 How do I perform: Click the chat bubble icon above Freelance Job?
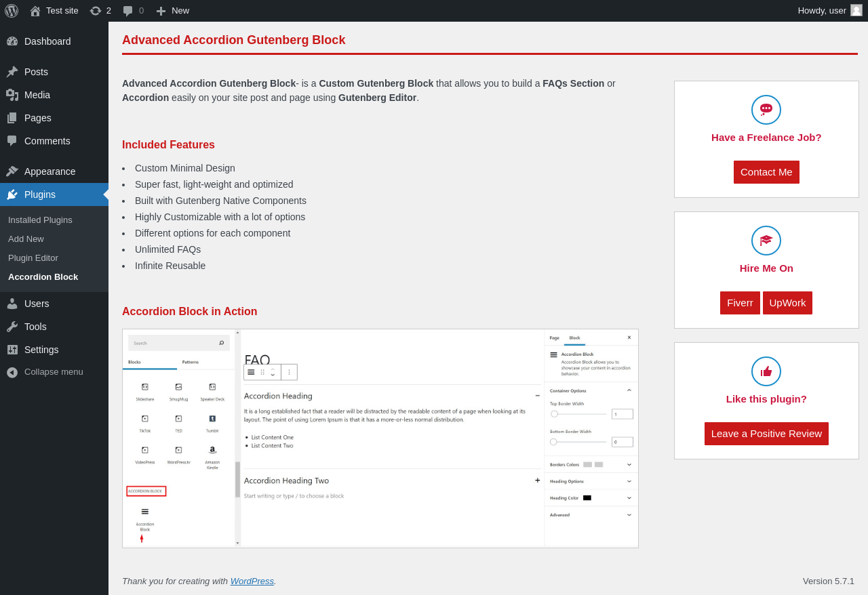click(766, 110)
